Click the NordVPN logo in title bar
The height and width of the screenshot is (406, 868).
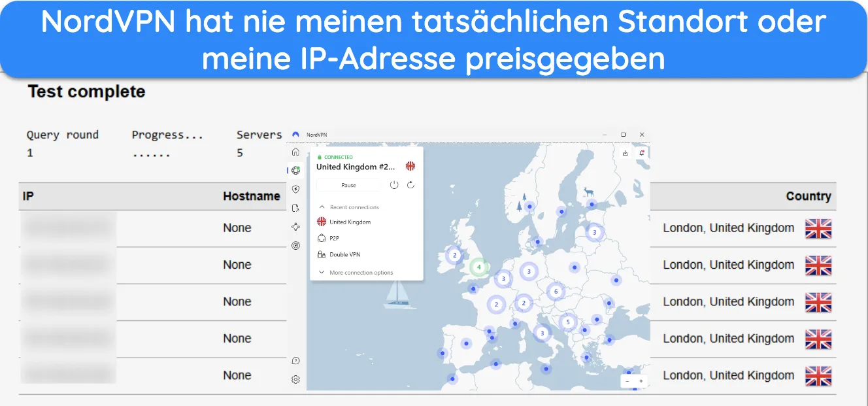[x=295, y=135]
